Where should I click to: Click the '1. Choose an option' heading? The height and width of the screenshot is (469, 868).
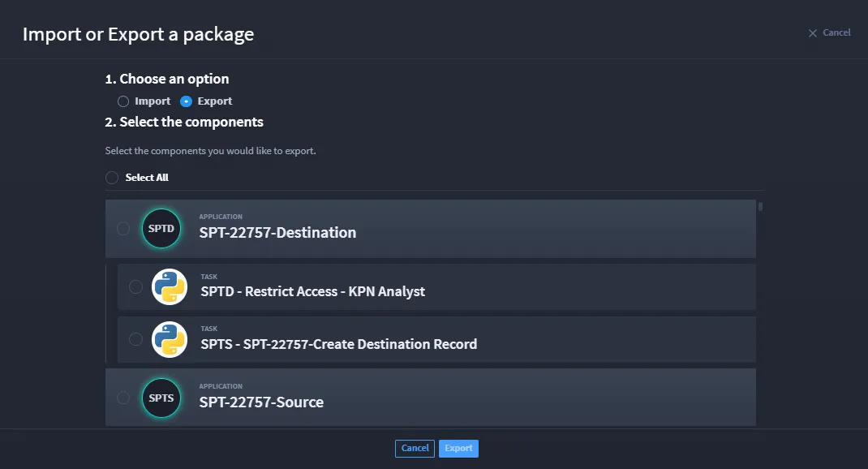pyautogui.click(x=167, y=80)
